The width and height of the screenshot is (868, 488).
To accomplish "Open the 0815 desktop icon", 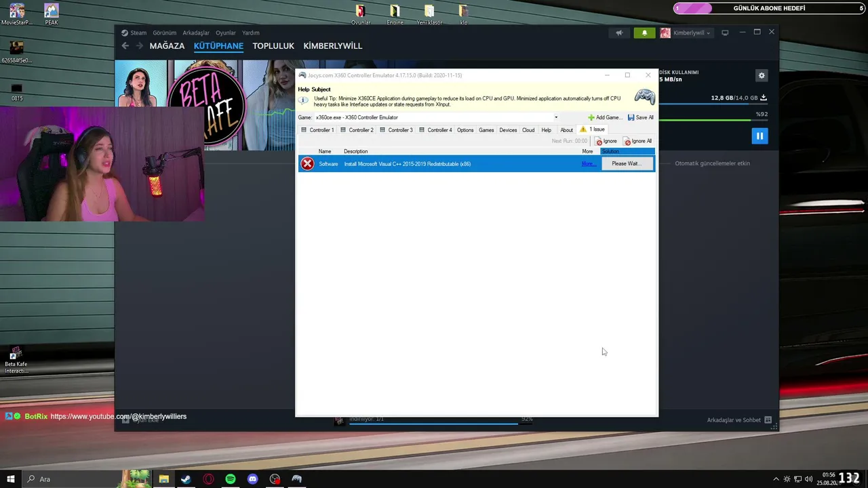I will coord(17,92).
